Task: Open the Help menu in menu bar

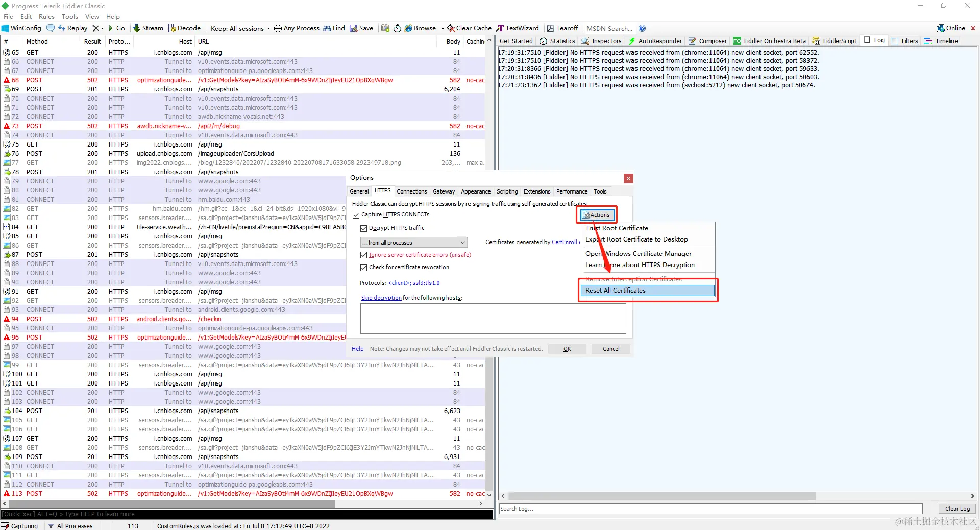Action: click(113, 16)
